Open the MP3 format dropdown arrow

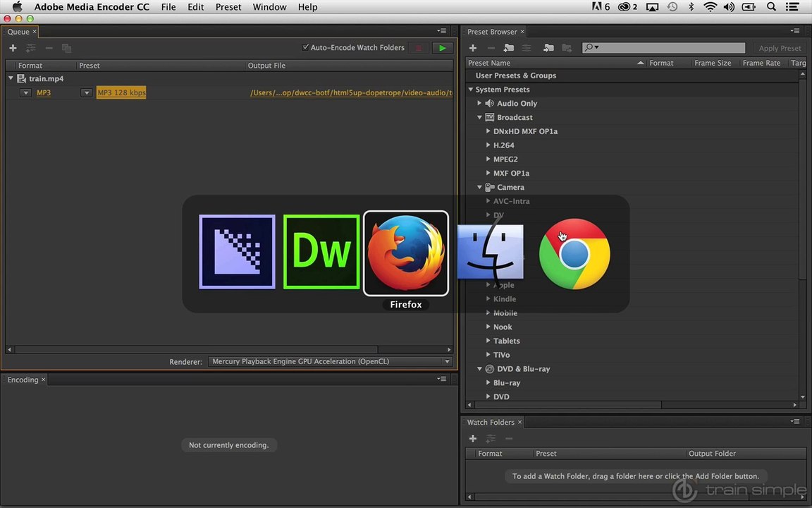[x=25, y=93]
